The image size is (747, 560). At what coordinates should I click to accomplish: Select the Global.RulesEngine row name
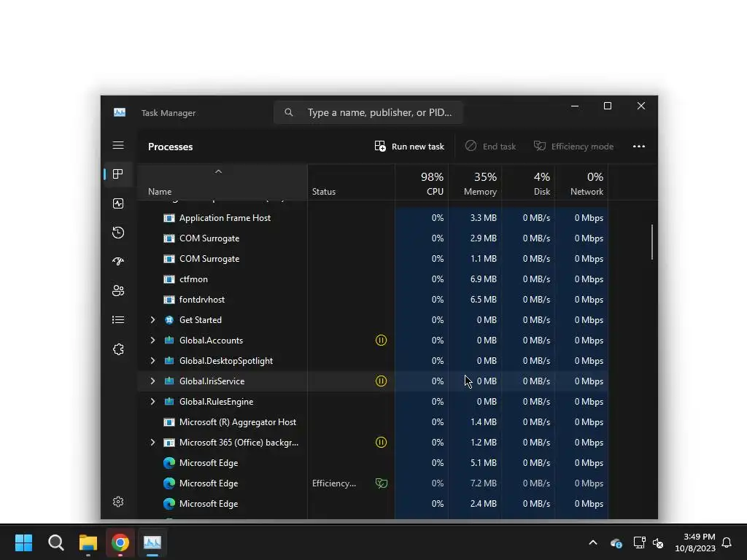[216, 402]
